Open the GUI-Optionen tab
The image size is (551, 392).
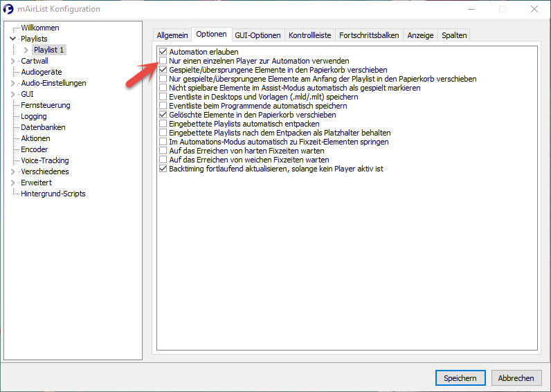pyautogui.click(x=258, y=35)
